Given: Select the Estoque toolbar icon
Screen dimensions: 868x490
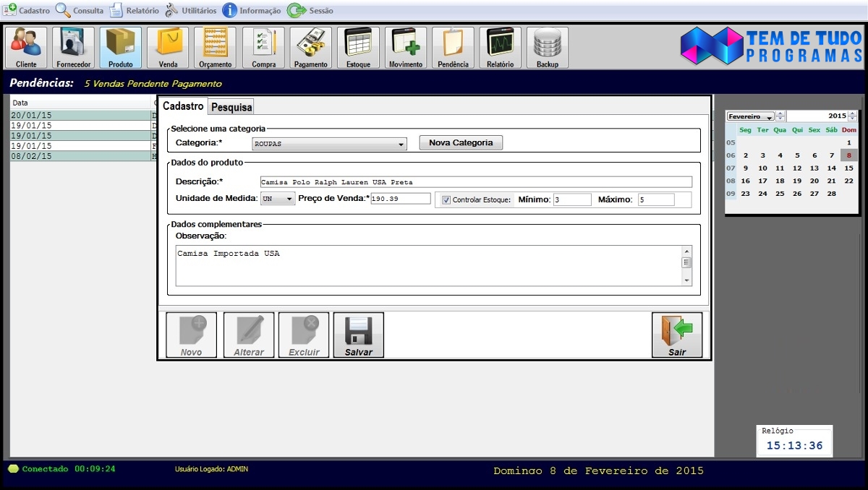Looking at the screenshot, I should [359, 48].
